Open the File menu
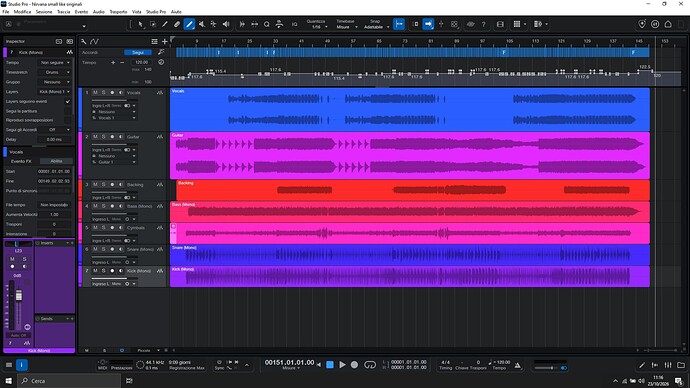Viewport: 690px width, 388px height. click(5, 12)
